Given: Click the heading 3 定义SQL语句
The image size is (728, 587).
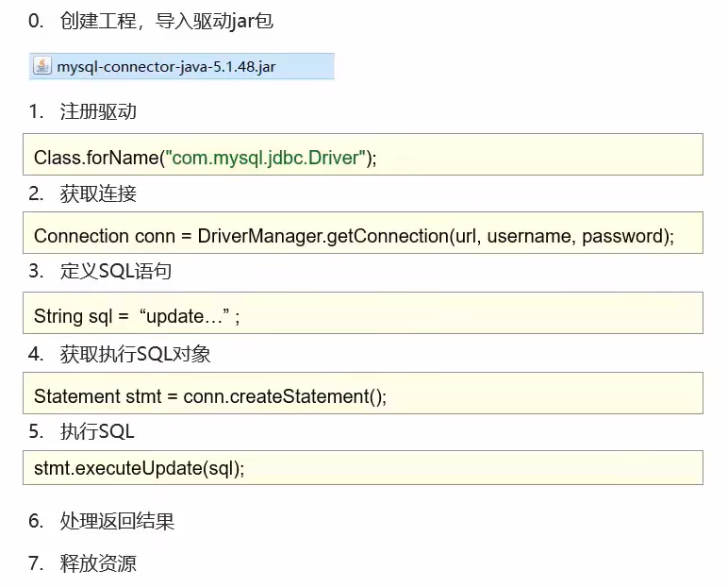Looking at the screenshot, I should coord(100,271).
